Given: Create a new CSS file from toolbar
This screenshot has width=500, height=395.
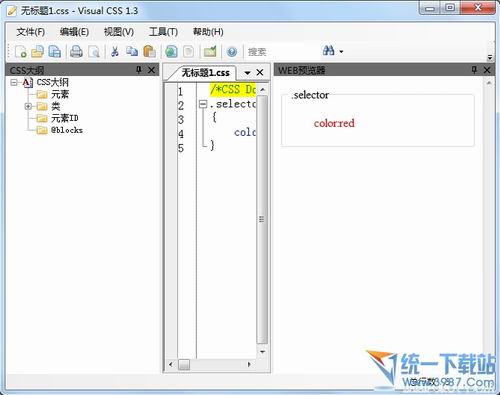Looking at the screenshot, I should click(x=20, y=52).
